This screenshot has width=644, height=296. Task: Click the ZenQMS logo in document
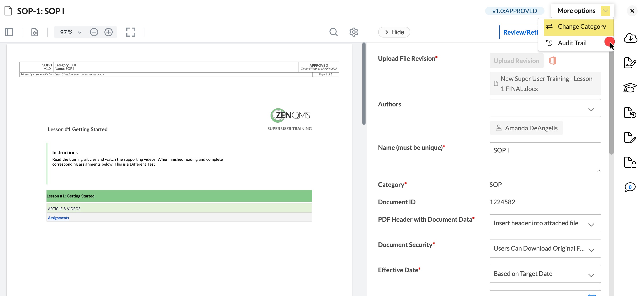(x=290, y=115)
